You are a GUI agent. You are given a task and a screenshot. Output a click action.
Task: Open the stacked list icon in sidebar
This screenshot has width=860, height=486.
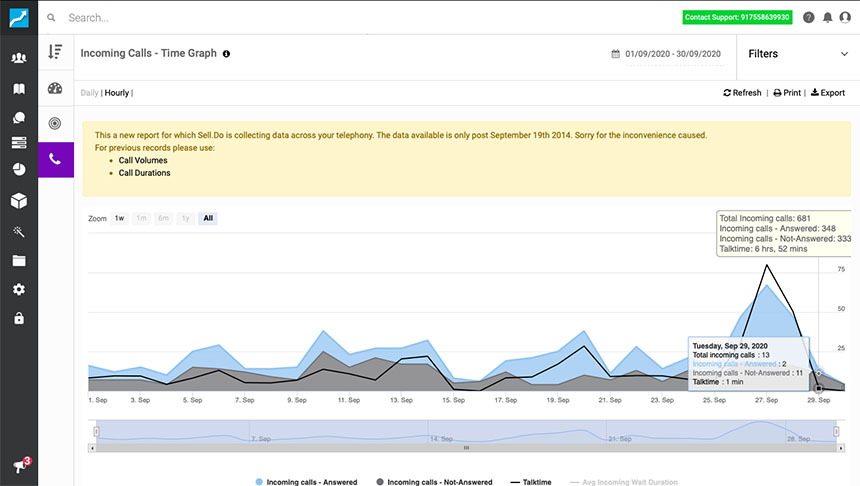coord(19,143)
